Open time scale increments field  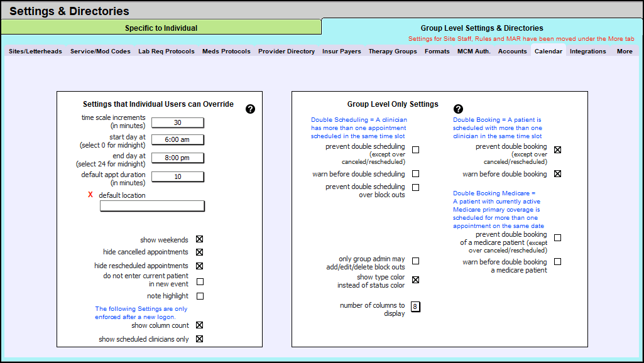(x=178, y=122)
